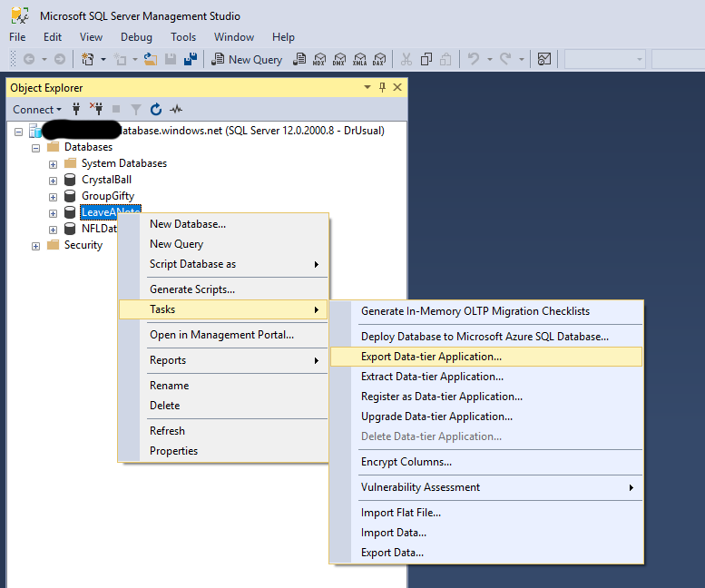Image resolution: width=705 pixels, height=588 pixels.
Task: Select Export Data-tier Application
Action: pyautogui.click(x=486, y=357)
